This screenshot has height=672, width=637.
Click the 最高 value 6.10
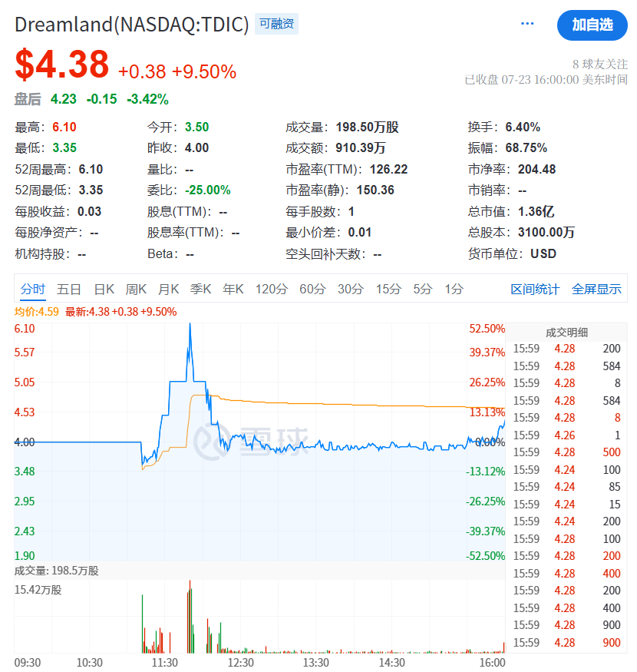64,127
